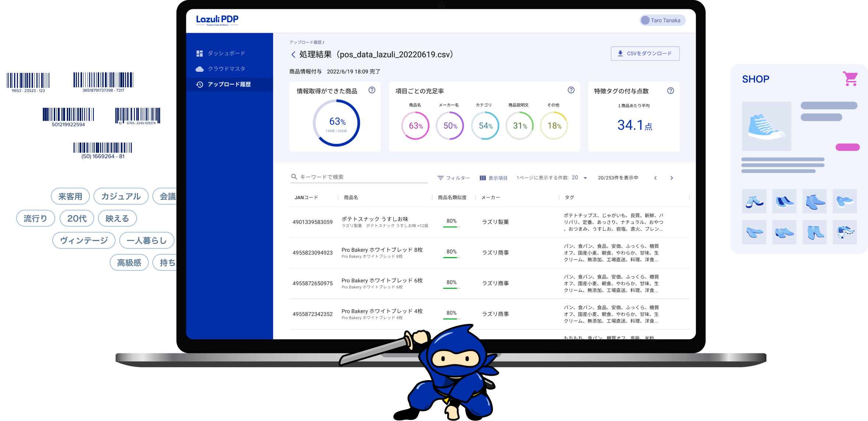
Task: Click the large sneaker product image
Action: [766, 126]
